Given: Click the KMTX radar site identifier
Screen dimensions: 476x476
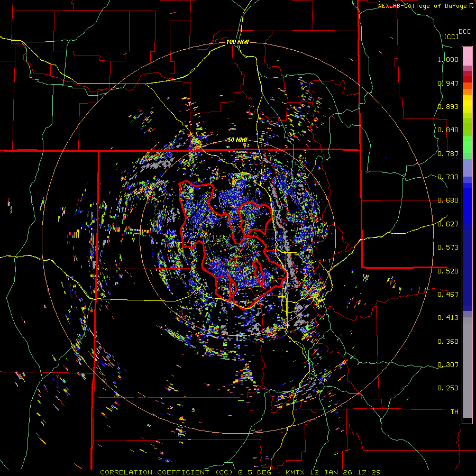Looking at the screenshot, I should [x=296, y=472].
